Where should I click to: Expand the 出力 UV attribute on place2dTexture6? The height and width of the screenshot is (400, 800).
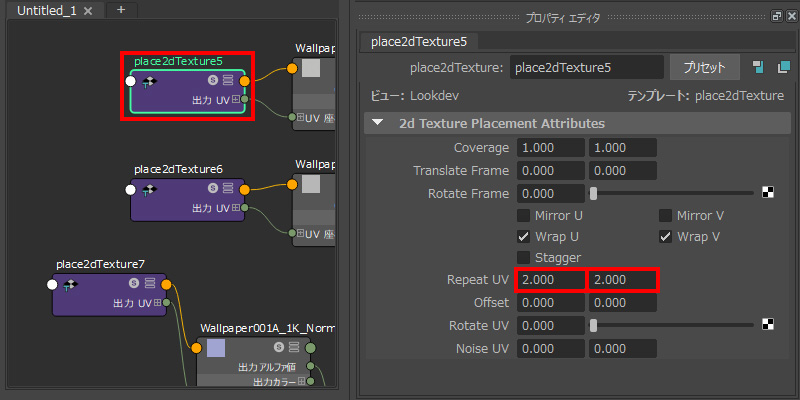click(236, 207)
